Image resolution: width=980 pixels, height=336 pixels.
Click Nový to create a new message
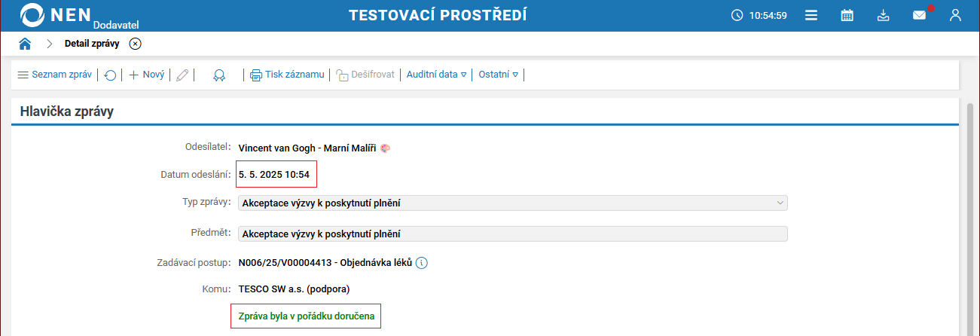tap(147, 75)
